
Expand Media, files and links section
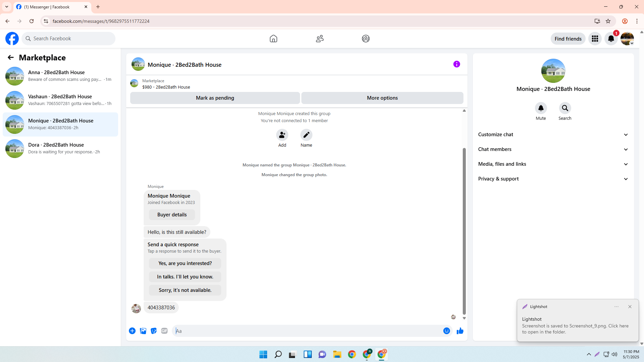click(553, 164)
